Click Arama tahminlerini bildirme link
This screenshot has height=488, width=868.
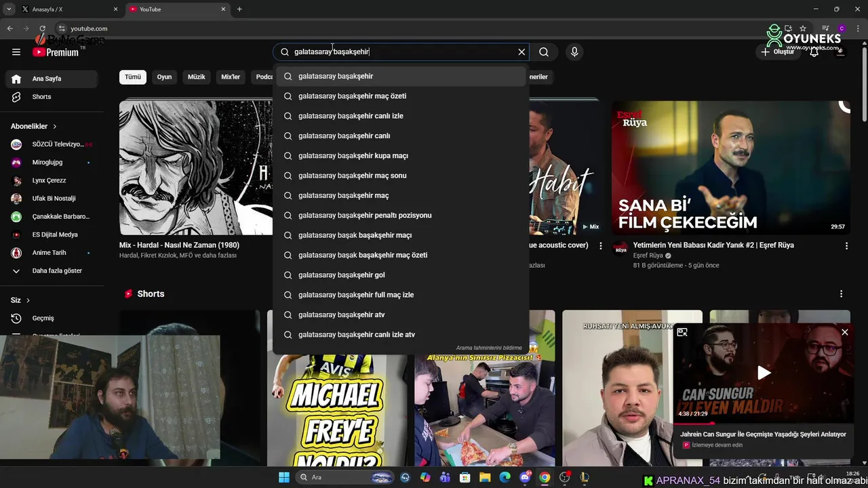click(489, 348)
